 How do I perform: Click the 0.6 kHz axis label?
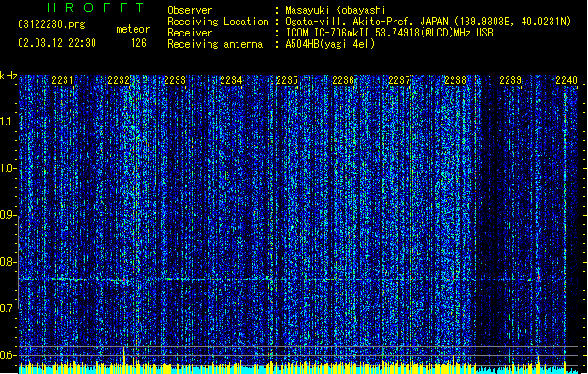[7, 355]
